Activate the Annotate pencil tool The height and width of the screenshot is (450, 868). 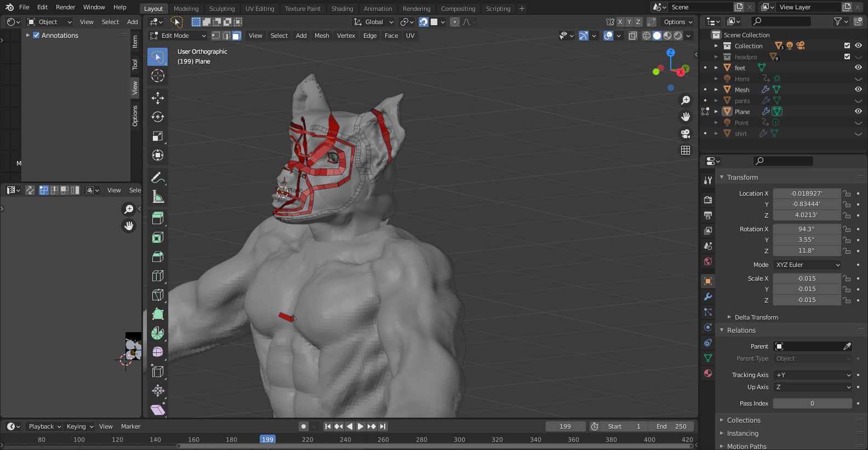pos(158,178)
